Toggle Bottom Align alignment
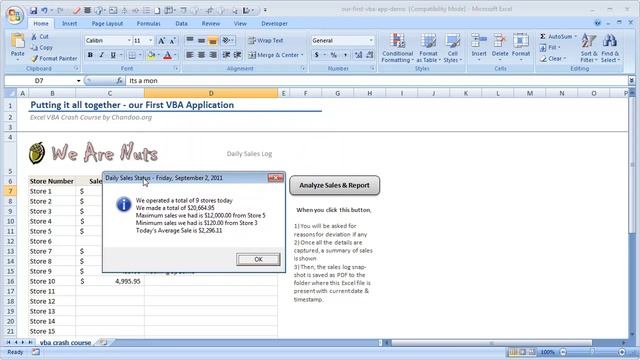This screenshot has height=360, width=640. [213, 40]
